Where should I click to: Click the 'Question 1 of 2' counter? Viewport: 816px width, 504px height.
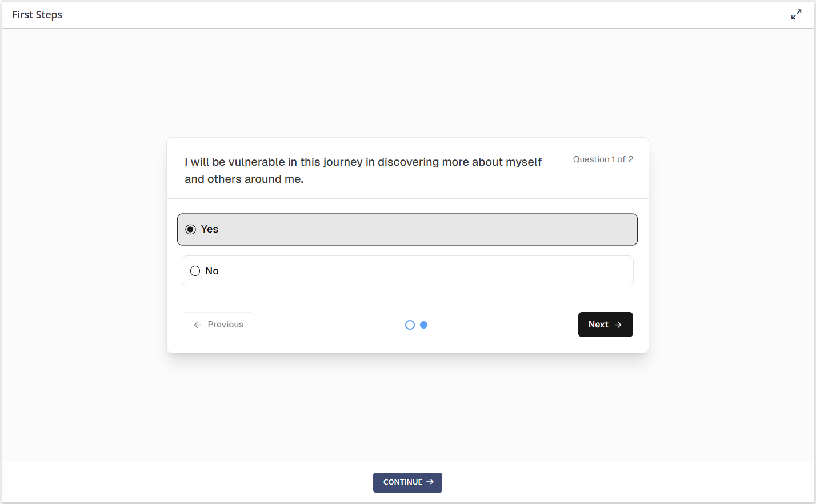603,159
